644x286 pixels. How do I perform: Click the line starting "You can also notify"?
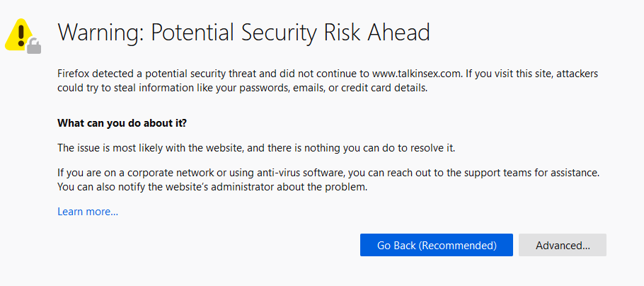212,188
